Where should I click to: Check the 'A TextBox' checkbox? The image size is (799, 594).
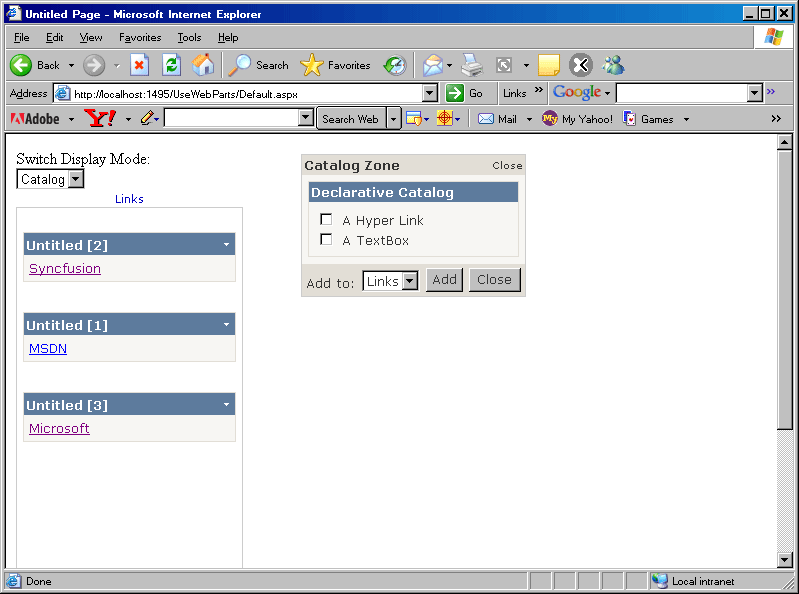(326, 240)
